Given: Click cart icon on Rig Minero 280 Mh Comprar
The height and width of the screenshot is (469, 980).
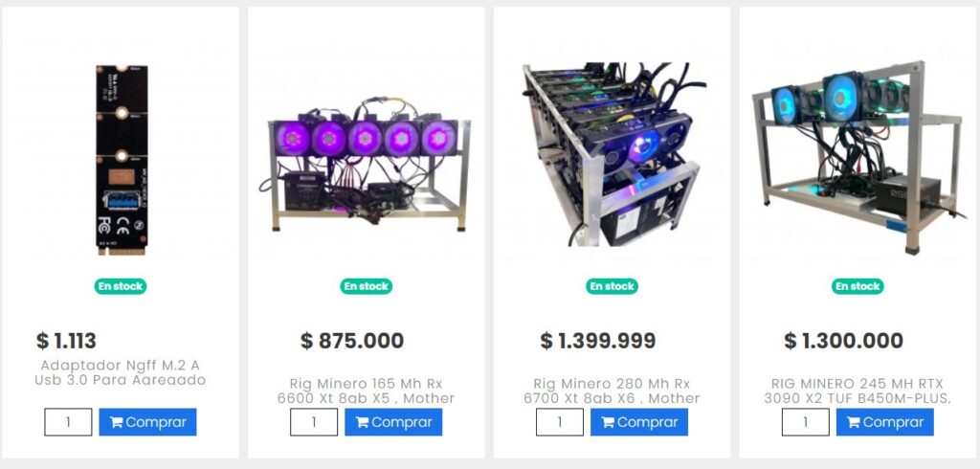Looking at the screenshot, I should coord(608,423).
